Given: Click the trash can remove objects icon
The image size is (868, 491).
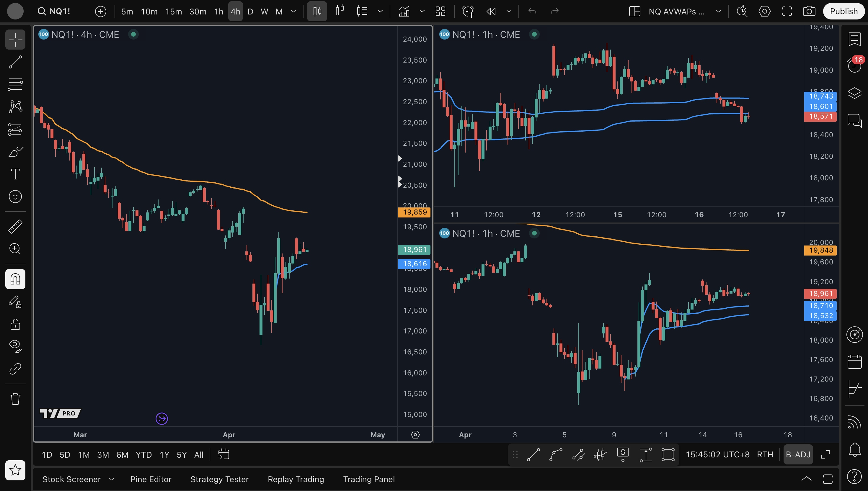Looking at the screenshot, I should click(x=15, y=399).
